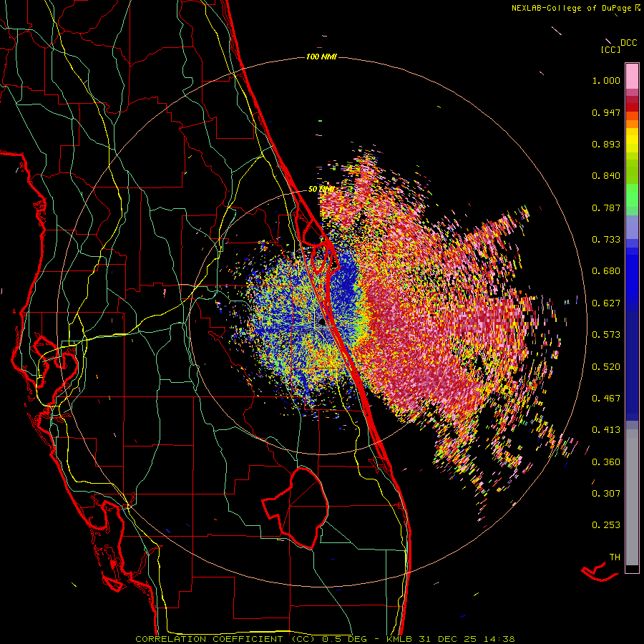Click the 0.947 scale value
The image size is (644, 644).
pyautogui.click(x=606, y=112)
